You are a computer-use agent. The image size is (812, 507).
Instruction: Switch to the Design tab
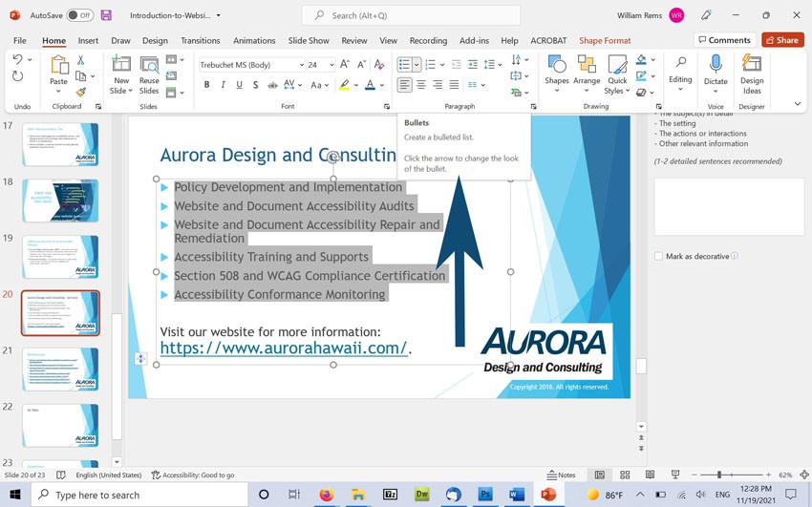[155, 40]
